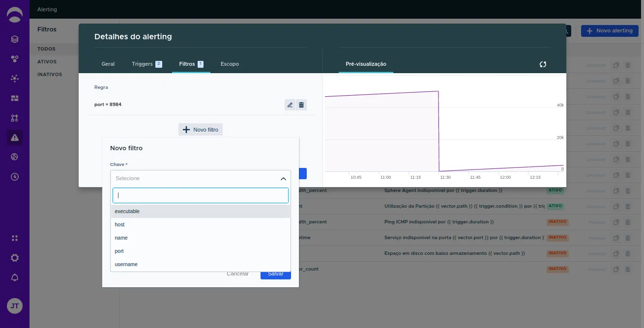Click the Novo alerting button

tap(610, 30)
